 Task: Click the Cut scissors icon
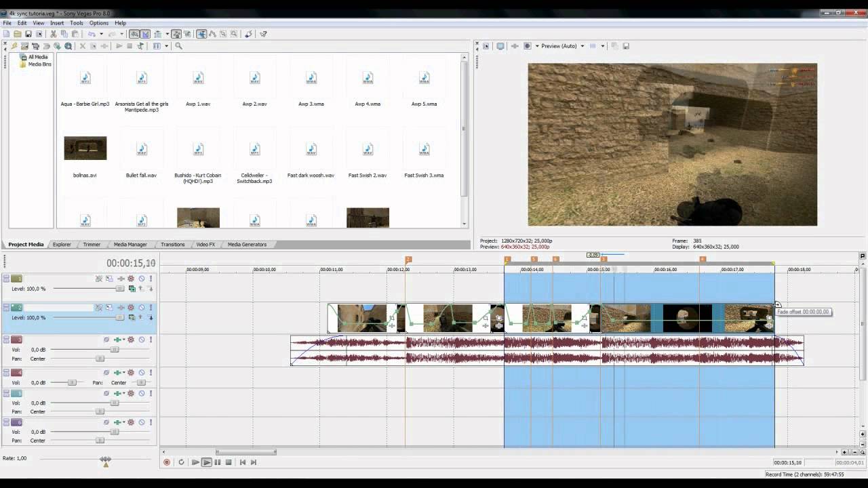[x=53, y=34]
